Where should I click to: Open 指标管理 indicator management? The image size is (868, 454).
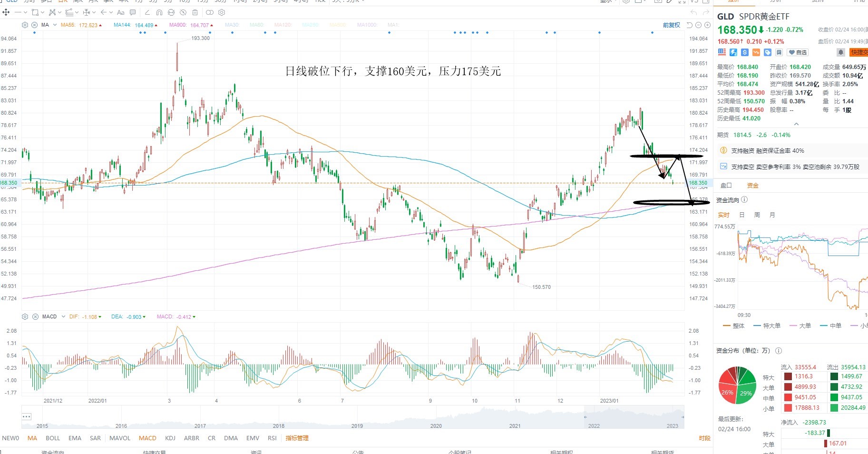tap(297, 438)
